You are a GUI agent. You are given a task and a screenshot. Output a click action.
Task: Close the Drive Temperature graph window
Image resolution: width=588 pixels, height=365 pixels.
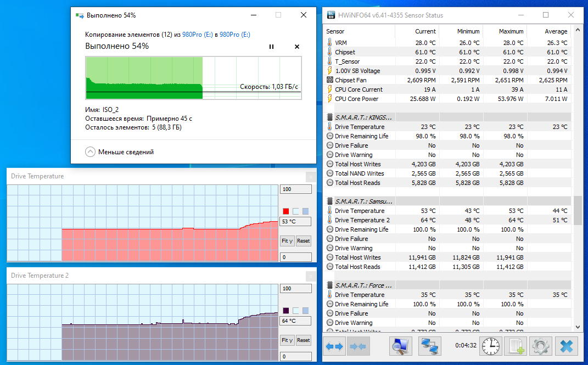pyautogui.click(x=311, y=177)
